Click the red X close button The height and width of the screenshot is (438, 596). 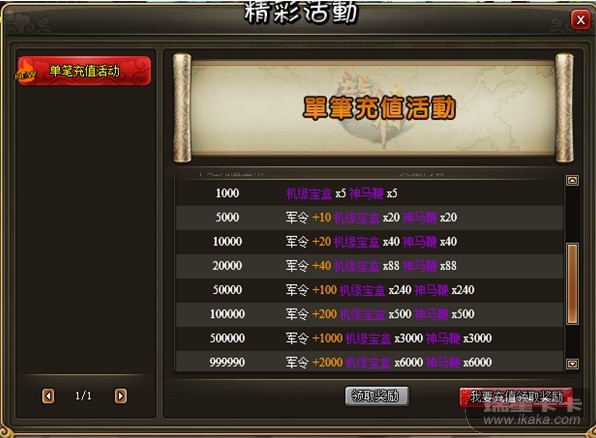click(x=580, y=20)
